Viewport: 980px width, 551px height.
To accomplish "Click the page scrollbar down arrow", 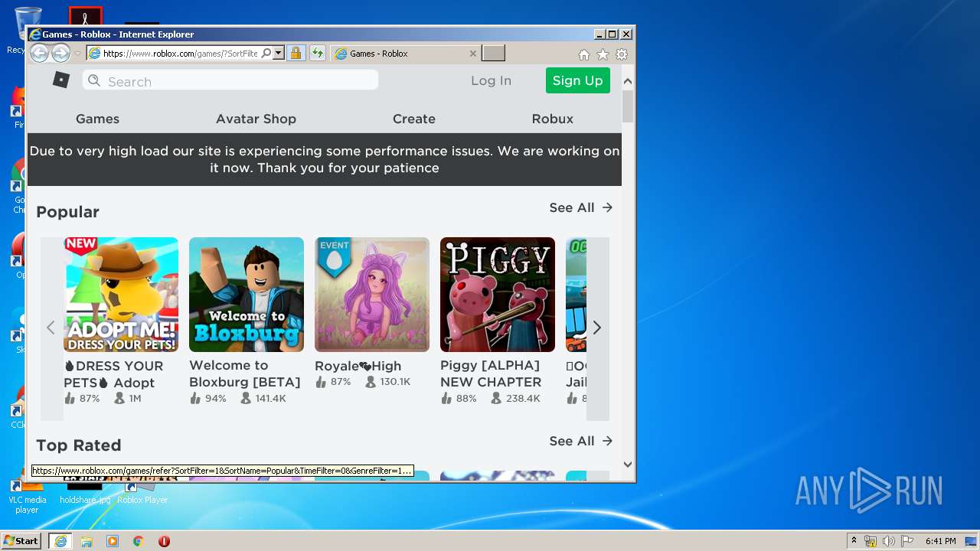I will click(628, 464).
